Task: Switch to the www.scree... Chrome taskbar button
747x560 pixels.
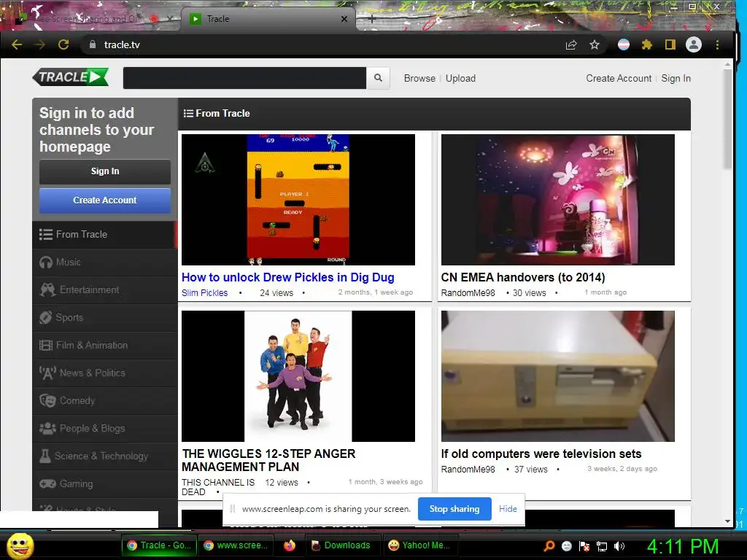Action: pyautogui.click(x=236, y=545)
